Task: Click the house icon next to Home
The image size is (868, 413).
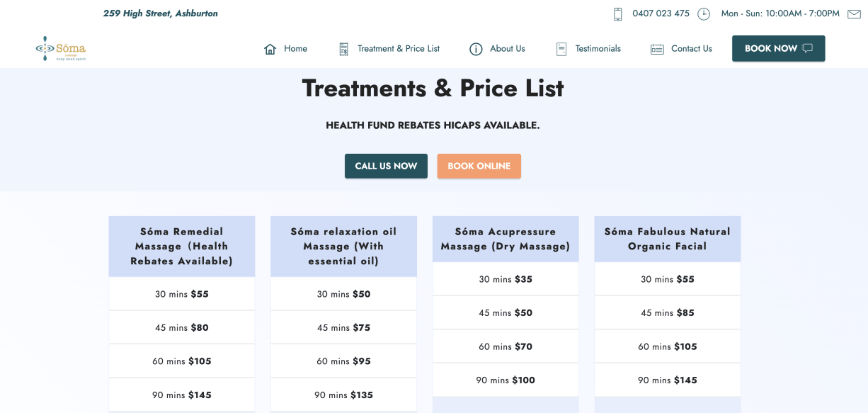Action: point(270,49)
